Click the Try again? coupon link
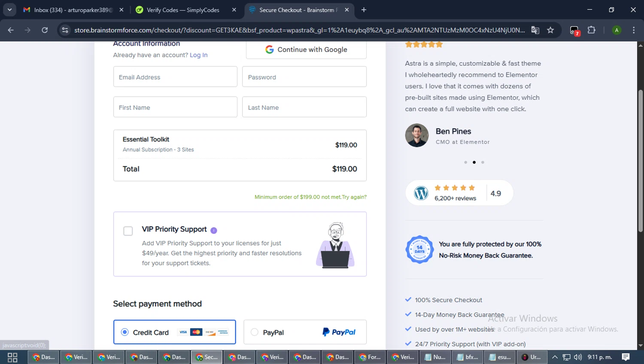644x364 pixels. coord(354,197)
